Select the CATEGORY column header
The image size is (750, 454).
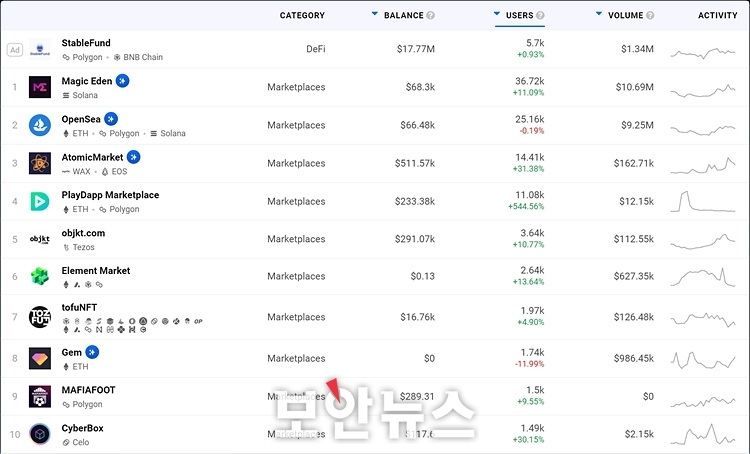click(x=302, y=15)
